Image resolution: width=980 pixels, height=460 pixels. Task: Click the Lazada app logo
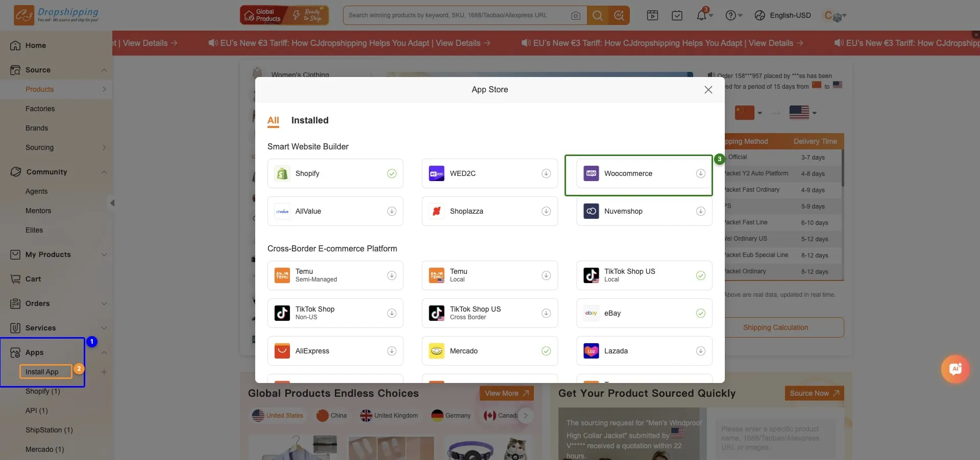591,351
